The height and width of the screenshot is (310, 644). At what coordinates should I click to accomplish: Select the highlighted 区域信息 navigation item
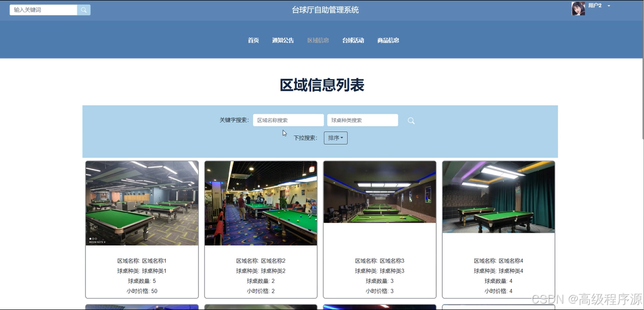318,40
